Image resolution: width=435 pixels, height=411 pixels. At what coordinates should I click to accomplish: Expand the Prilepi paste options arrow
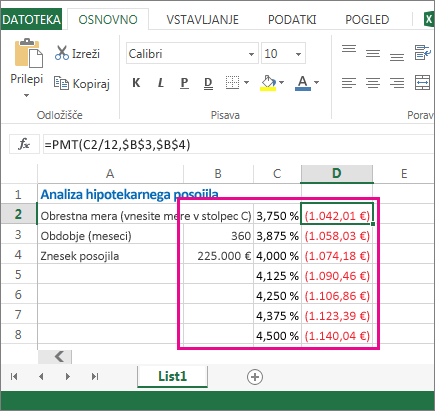(26, 95)
